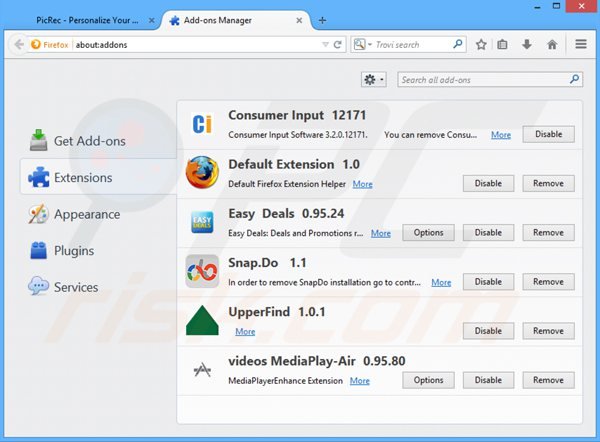The height and width of the screenshot is (442, 600).
Task: Select the UpperFind 1.0.1 title
Action: pos(277,312)
